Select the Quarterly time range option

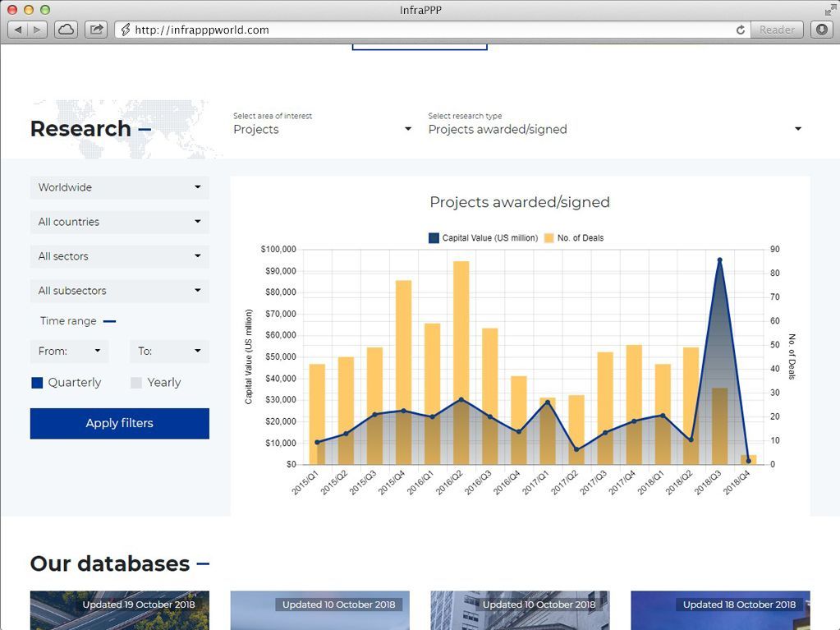pos(37,383)
